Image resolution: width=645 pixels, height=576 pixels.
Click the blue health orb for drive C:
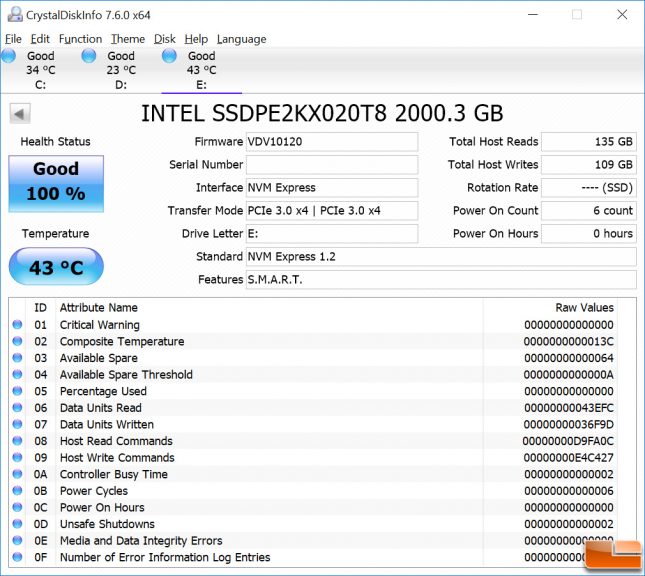point(9,56)
